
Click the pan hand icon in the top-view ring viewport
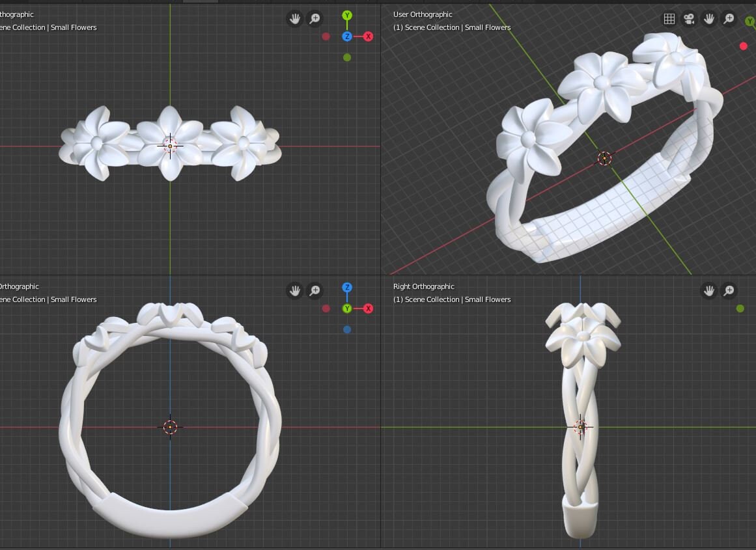(294, 19)
